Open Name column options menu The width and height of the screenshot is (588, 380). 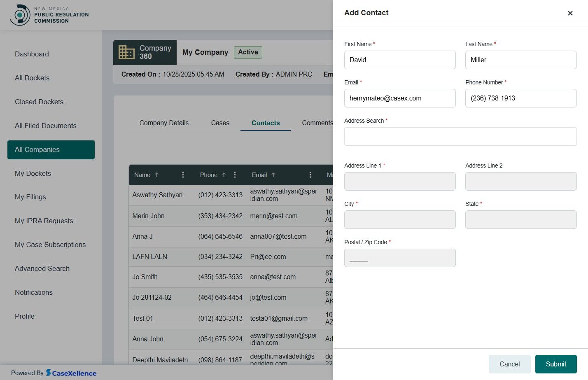click(x=183, y=175)
